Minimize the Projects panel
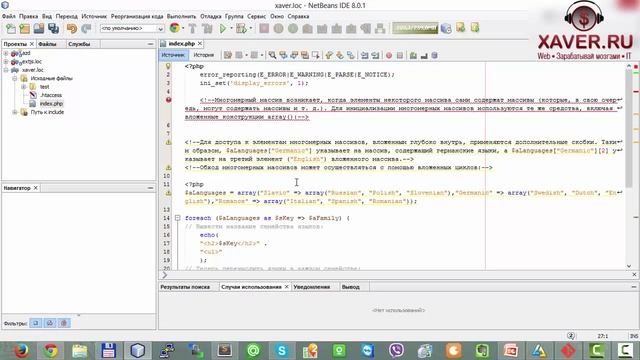This screenshot has width=640, height=360. 150,44
